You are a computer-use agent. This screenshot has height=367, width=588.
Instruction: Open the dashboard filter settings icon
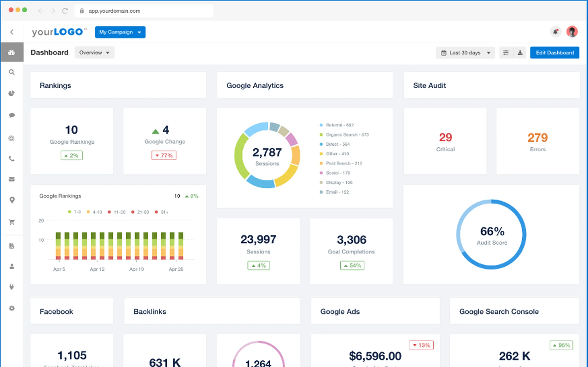[506, 53]
